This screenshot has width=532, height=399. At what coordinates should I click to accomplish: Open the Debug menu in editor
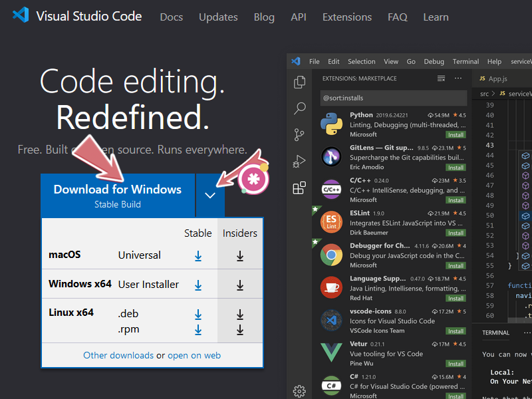pyautogui.click(x=434, y=61)
